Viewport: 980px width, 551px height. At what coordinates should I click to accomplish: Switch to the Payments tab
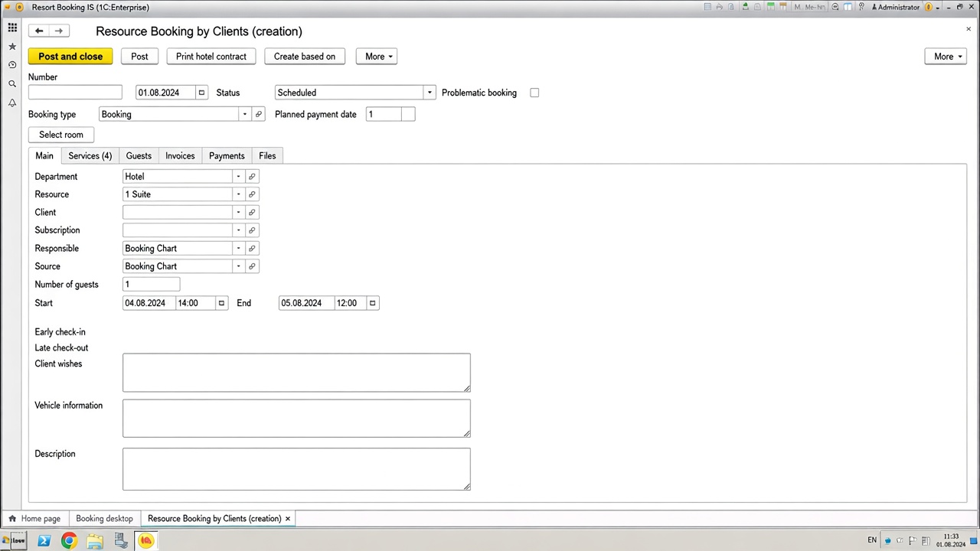click(227, 156)
